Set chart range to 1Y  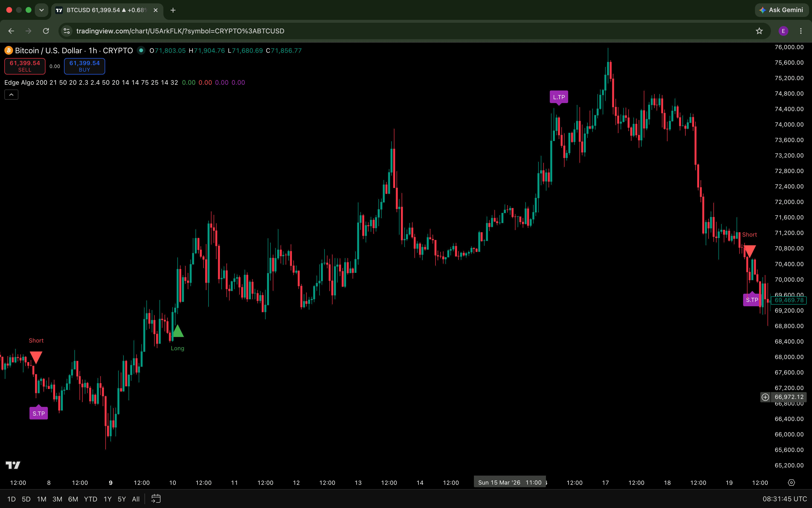pyautogui.click(x=107, y=499)
